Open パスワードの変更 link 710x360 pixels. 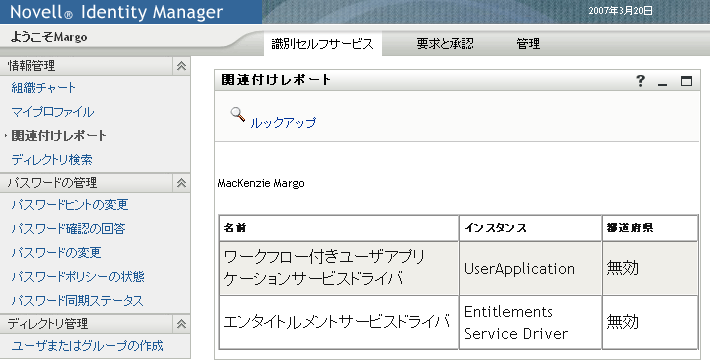tap(56, 253)
